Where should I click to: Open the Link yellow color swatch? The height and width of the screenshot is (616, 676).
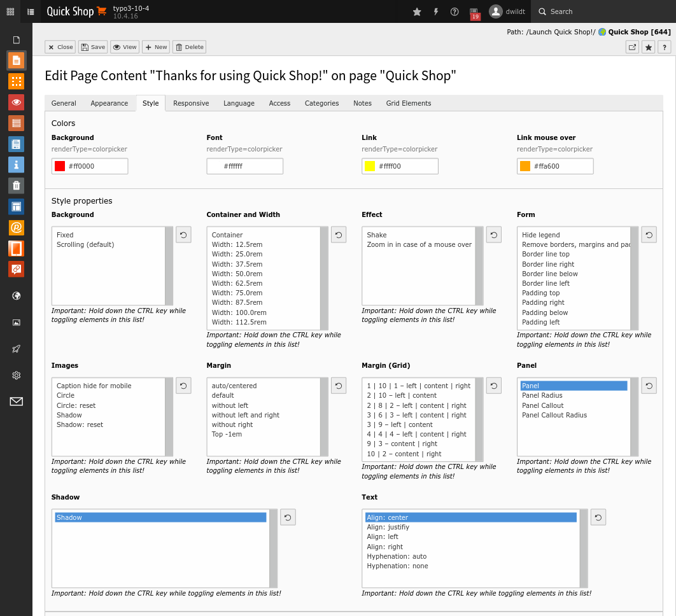coord(370,166)
